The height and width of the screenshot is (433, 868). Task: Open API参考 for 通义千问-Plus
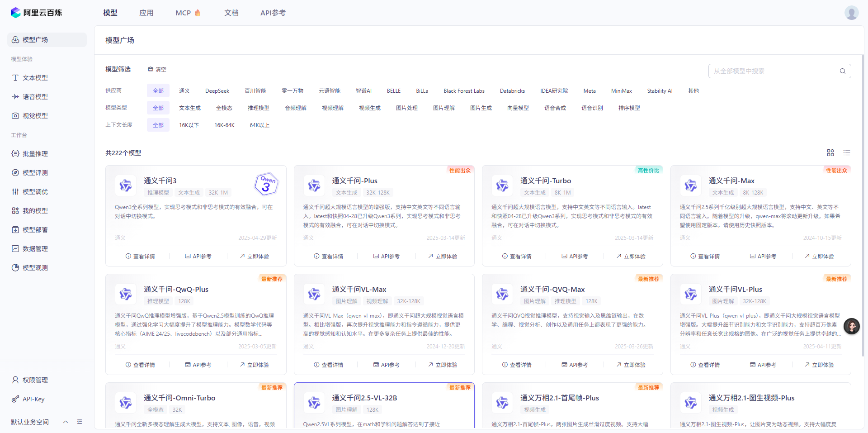pyautogui.click(x=387, y=256)
